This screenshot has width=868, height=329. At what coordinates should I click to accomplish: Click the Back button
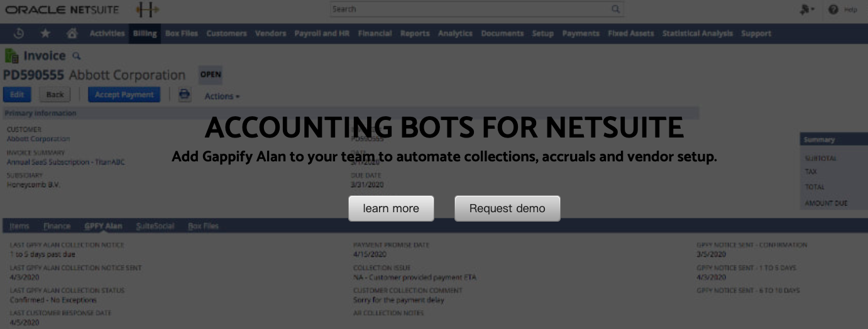(x=55, y=95)
